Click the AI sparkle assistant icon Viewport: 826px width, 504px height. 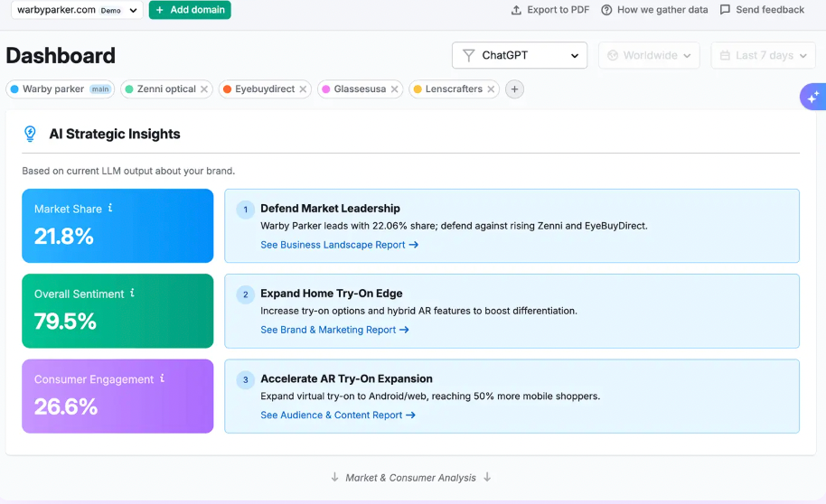point(812,97)
